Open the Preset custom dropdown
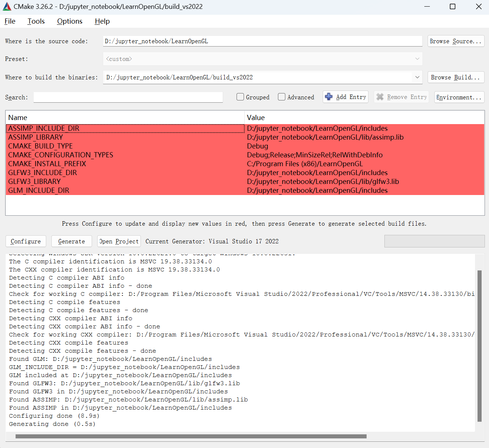Image resolution: width=489 pixels, height=448 pixels. click(x=262, y=59)
